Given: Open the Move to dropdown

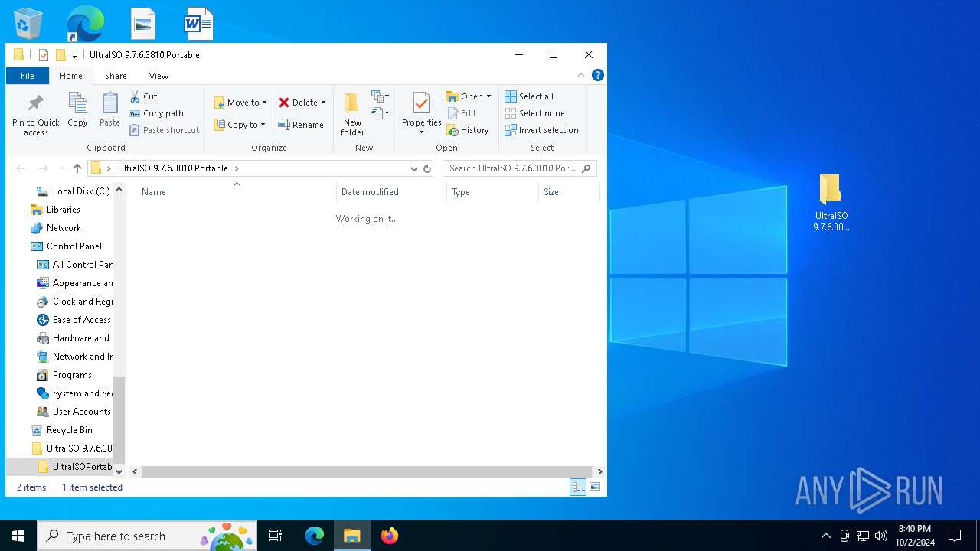Looking at the screenshot, I should pyautogui.click(x=240, y=103).
